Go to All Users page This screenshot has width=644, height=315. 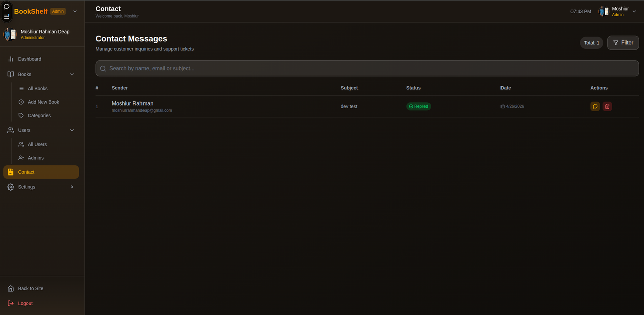click(x=37, y=144)
